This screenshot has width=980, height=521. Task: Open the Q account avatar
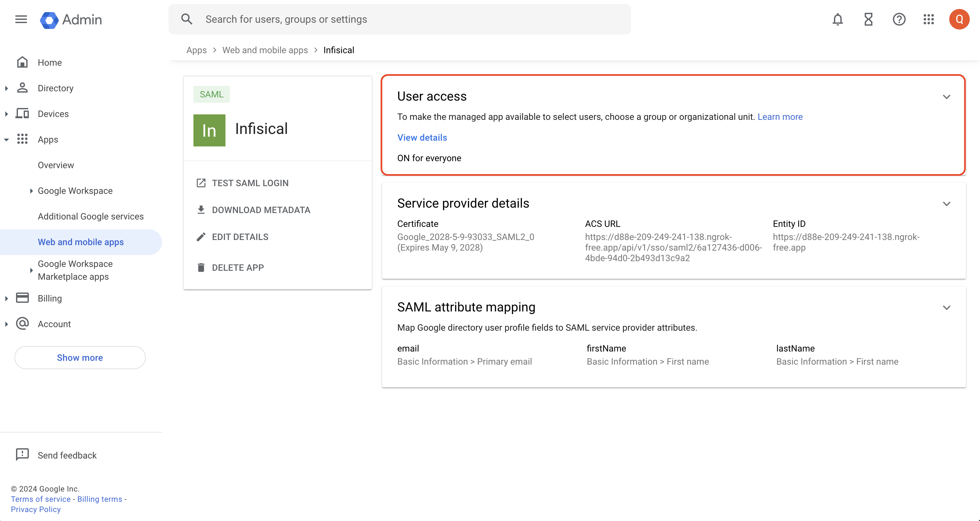(x=959, y=19)
